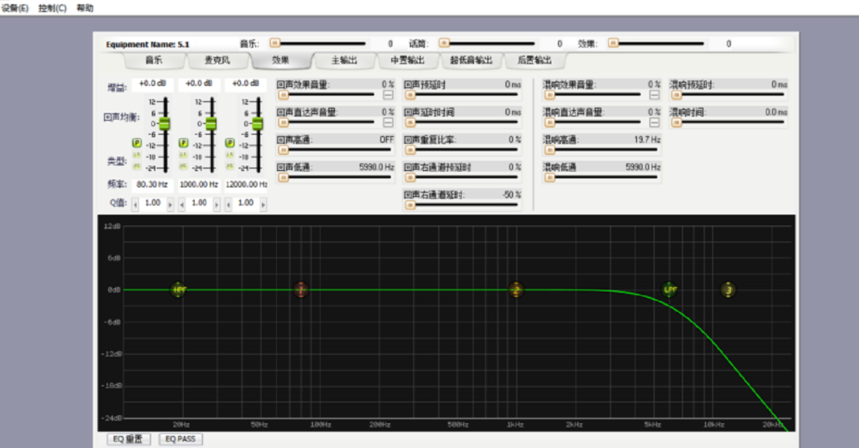Toggle the square button beside 混响效果音量

pos(654,95)
